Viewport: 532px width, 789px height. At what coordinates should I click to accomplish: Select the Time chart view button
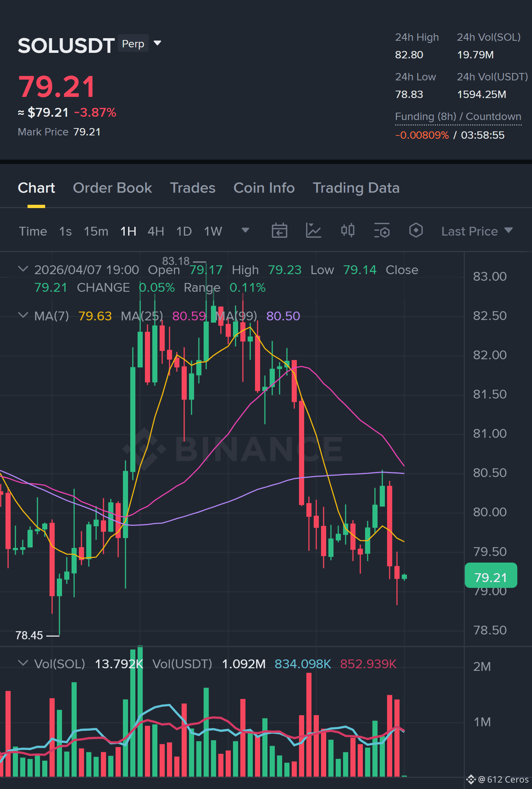[33, 231]
